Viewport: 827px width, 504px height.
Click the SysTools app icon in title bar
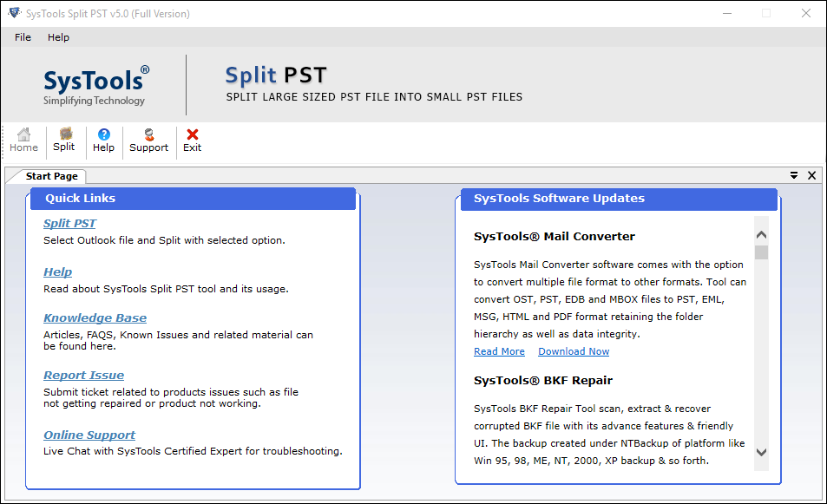click(x=14, y=13)
